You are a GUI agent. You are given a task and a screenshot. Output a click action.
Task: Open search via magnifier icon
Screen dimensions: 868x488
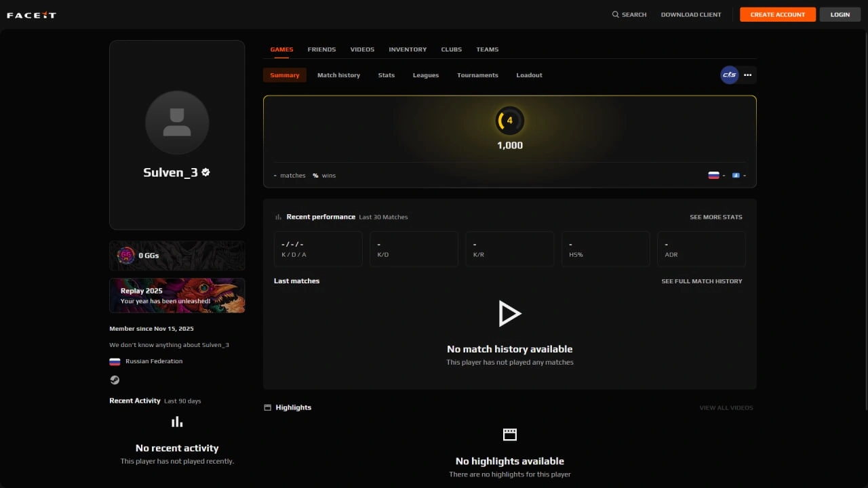point(616,14)
